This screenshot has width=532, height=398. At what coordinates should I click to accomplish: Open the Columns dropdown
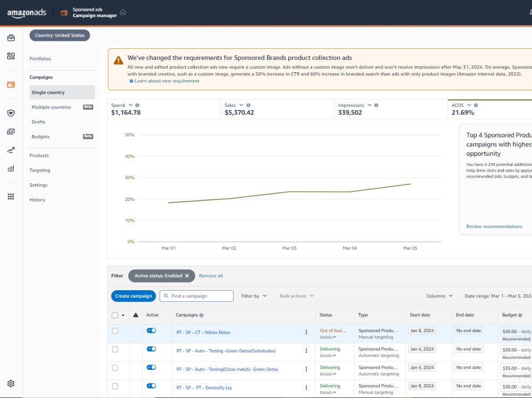click(x=439, y=296)
